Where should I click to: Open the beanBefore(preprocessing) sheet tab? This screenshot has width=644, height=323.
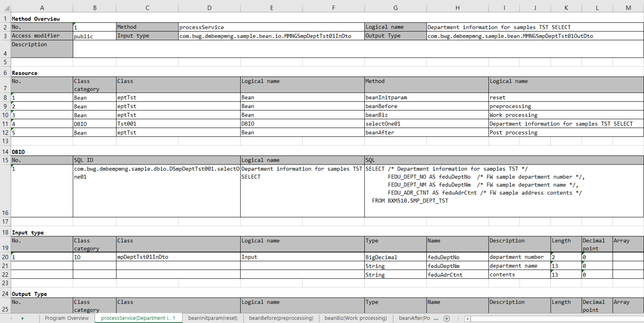281,318
